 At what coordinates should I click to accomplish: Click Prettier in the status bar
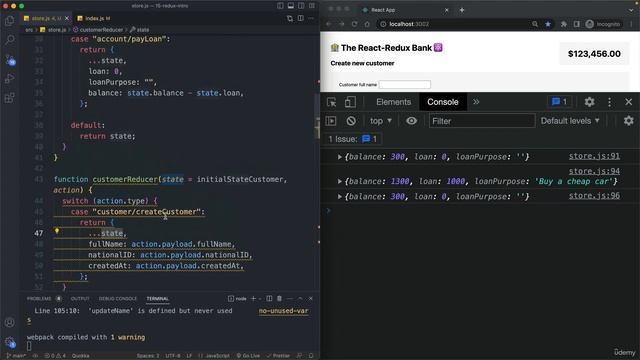click(278, 356)
